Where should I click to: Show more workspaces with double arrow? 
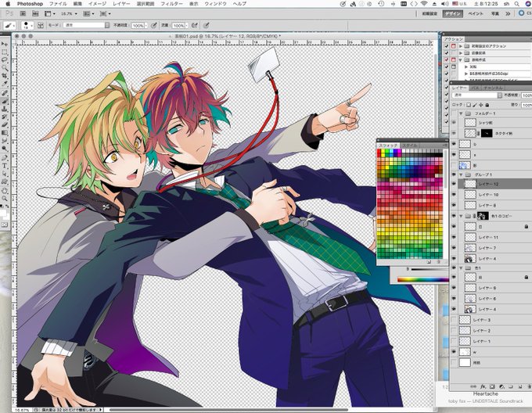(x=508, y=14)
